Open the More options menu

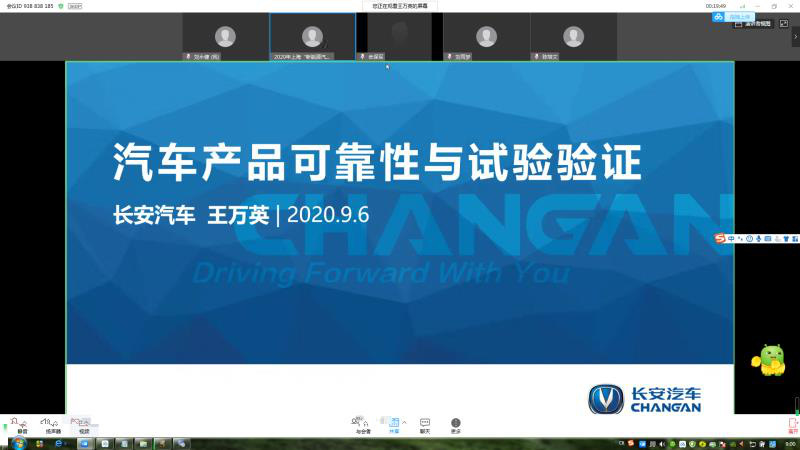coord(456,425)
